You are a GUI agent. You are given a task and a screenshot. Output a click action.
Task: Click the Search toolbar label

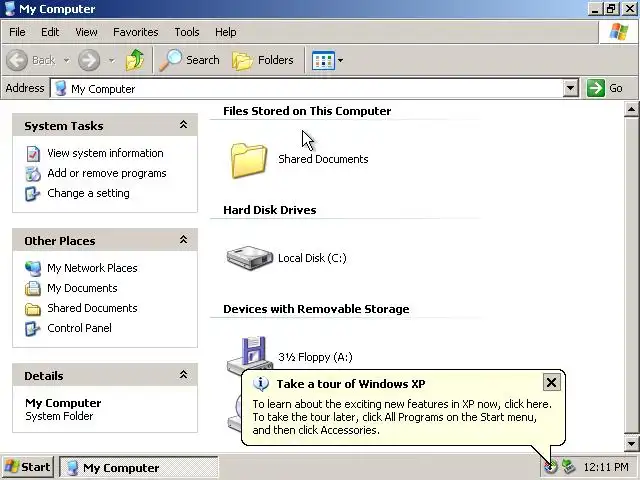coord(202,60)
